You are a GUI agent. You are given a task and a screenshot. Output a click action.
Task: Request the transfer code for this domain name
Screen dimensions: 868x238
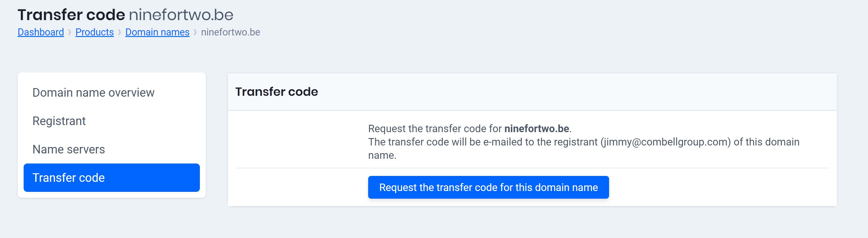pos(489,187)
